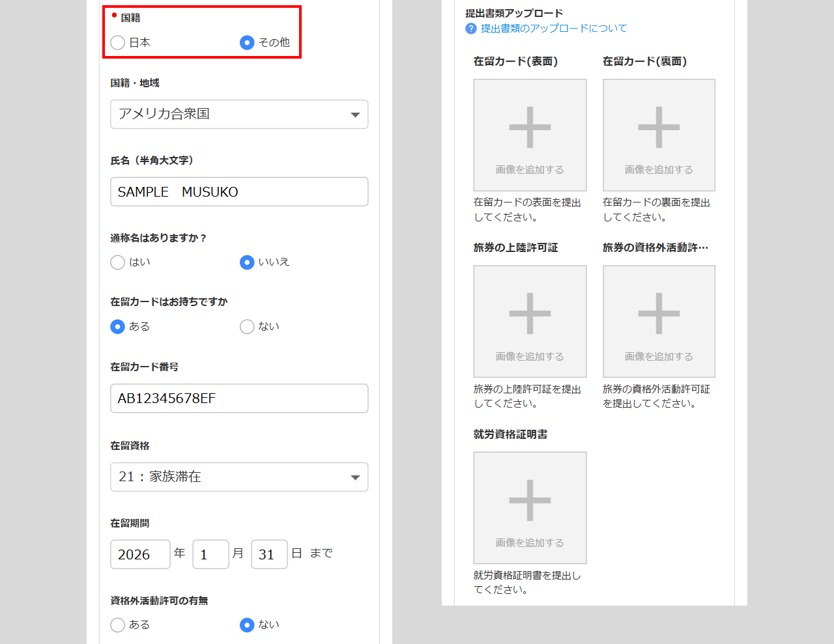Image resolution: width=834 pixels, height=644 pixels.
Task: Open 提出書類のアップロードについて link
Action: 553,29
